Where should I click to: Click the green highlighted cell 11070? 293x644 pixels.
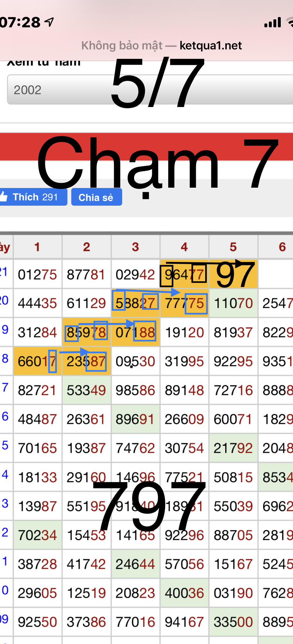tap(233, 303)
